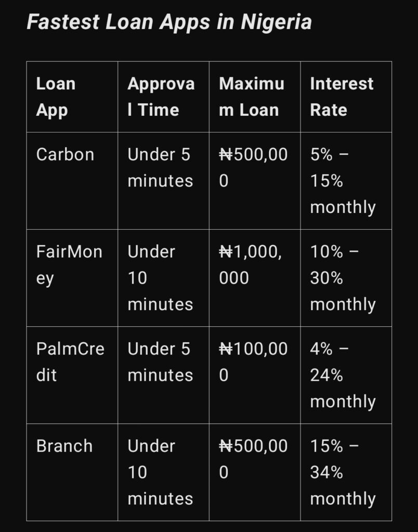Click the 'Interest Rate' column header

[346, 97]
